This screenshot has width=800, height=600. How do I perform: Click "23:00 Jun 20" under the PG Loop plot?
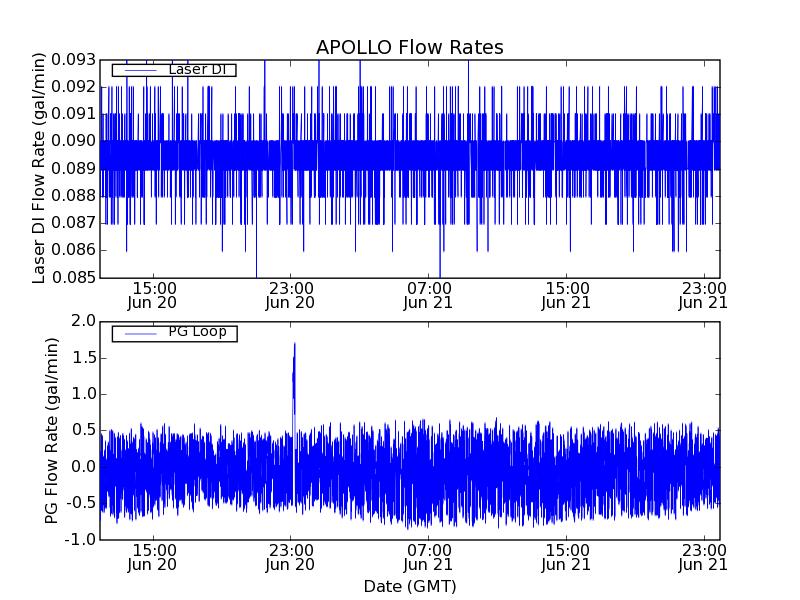click(x=290, y=558)
